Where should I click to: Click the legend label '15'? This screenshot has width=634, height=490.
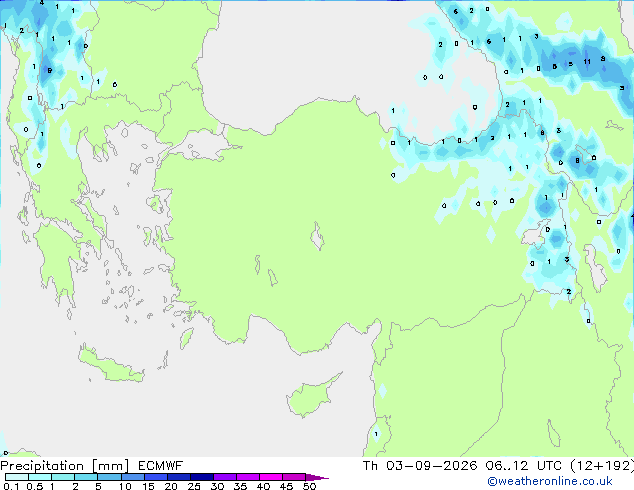coord(148,486)
